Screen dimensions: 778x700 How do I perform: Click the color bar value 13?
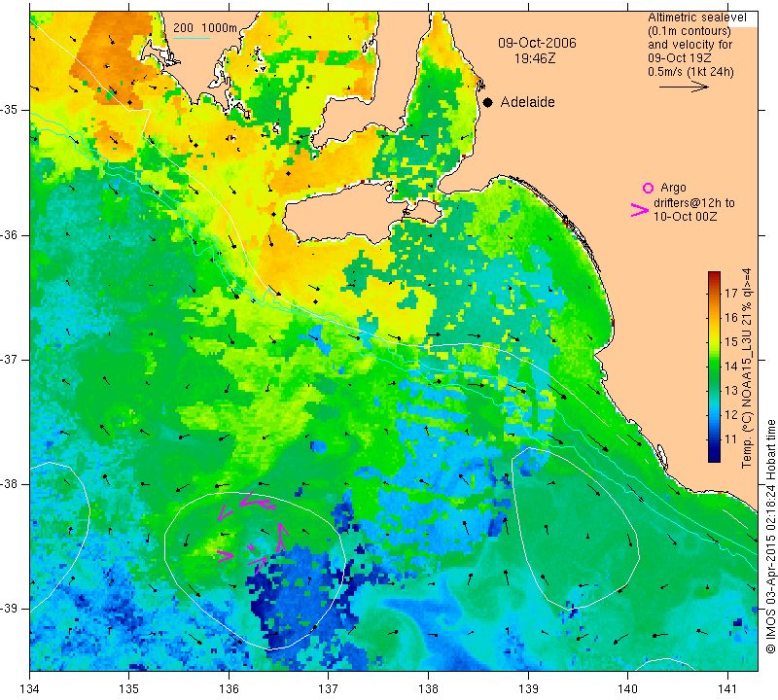(731, 390)
